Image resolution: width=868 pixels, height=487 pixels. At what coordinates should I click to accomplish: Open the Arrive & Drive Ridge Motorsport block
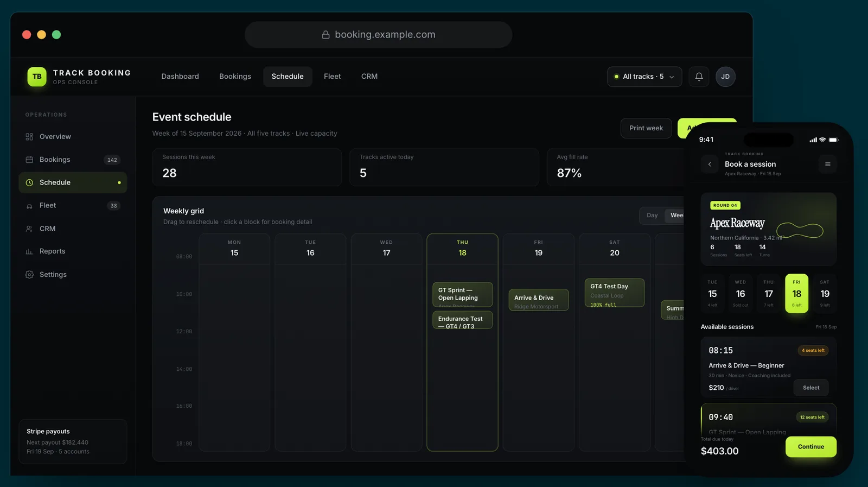click(538, 300)
